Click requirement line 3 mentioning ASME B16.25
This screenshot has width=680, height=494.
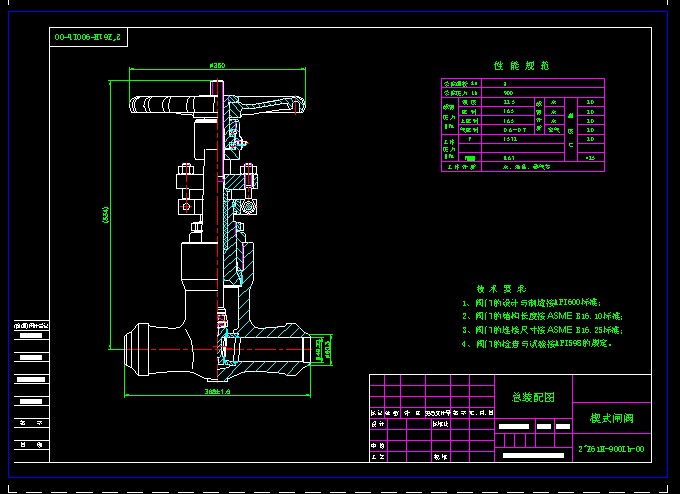(x=541, y=329)
